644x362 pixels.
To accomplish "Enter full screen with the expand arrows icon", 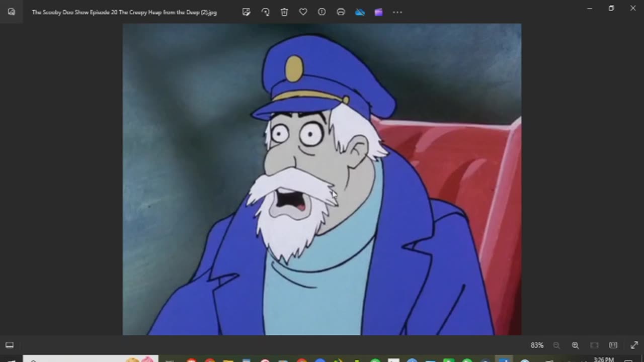I will [x=634, y=345].
